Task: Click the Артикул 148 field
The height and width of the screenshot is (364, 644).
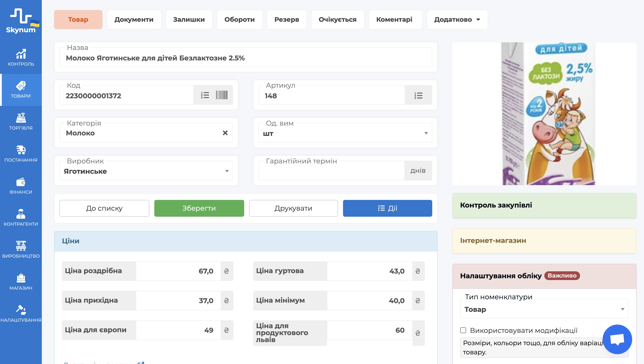Action: pos(332,95)
